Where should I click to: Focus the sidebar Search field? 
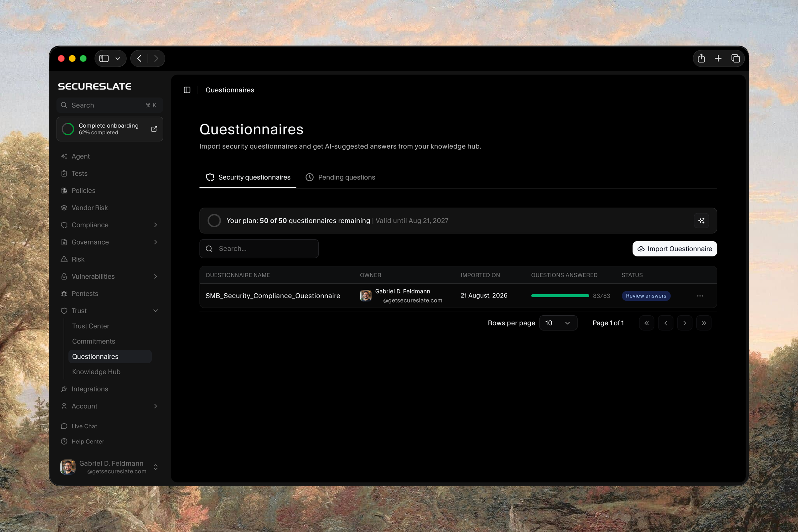(109, 105)
